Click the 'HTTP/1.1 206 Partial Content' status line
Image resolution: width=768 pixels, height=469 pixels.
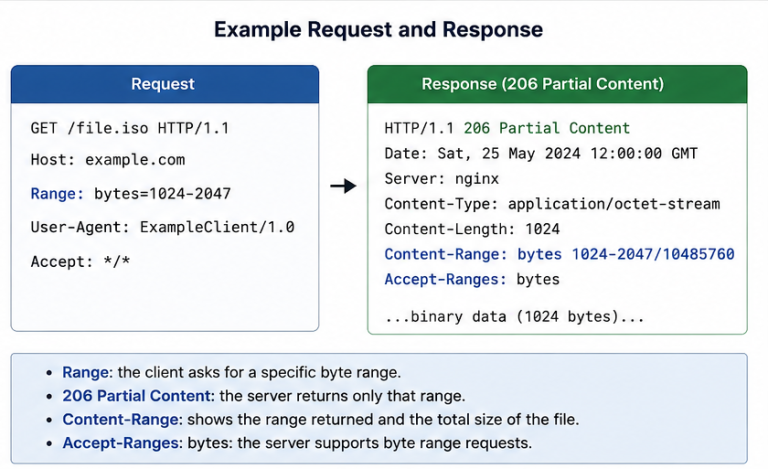pyautogui.click(x=507, y=128)
